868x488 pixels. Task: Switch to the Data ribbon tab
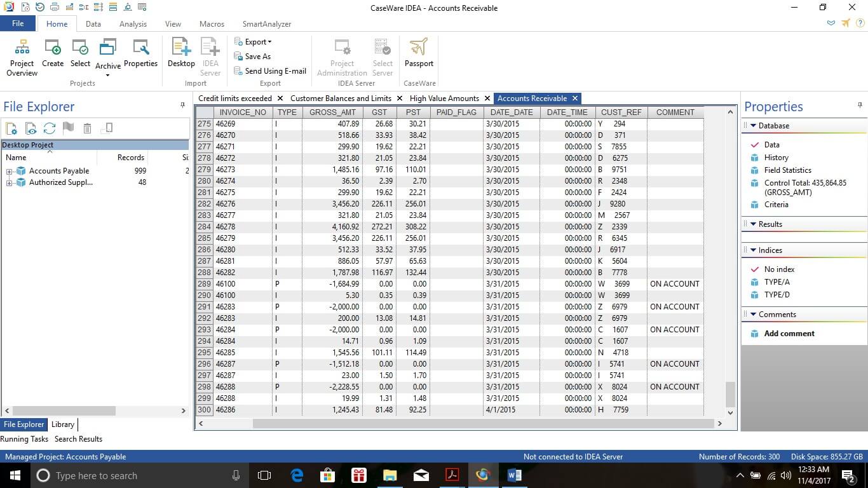pos(93,24)
